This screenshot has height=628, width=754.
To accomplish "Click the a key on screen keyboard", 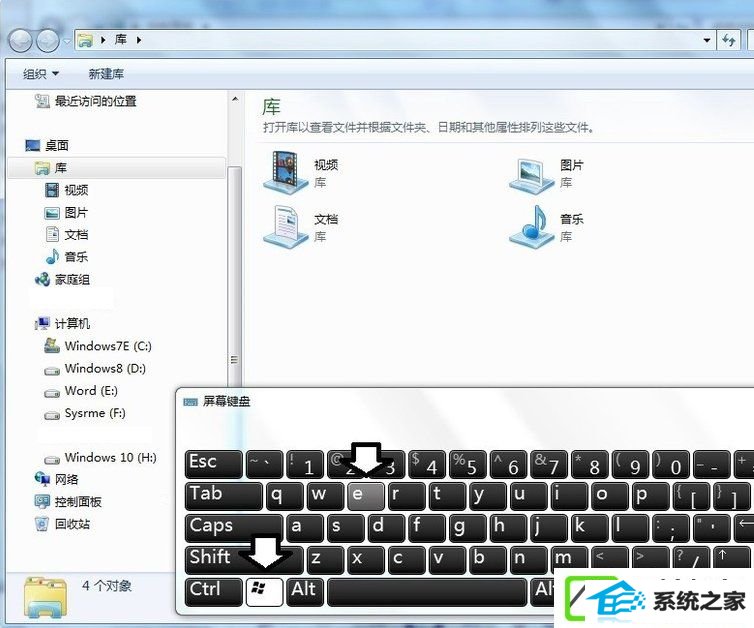I will click(x=305, y=528).
